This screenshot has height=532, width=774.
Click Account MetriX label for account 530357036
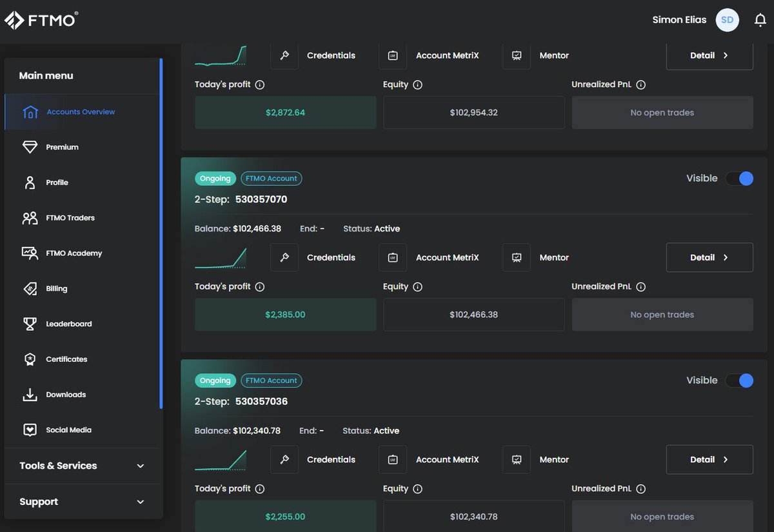[x=448, y=460]
